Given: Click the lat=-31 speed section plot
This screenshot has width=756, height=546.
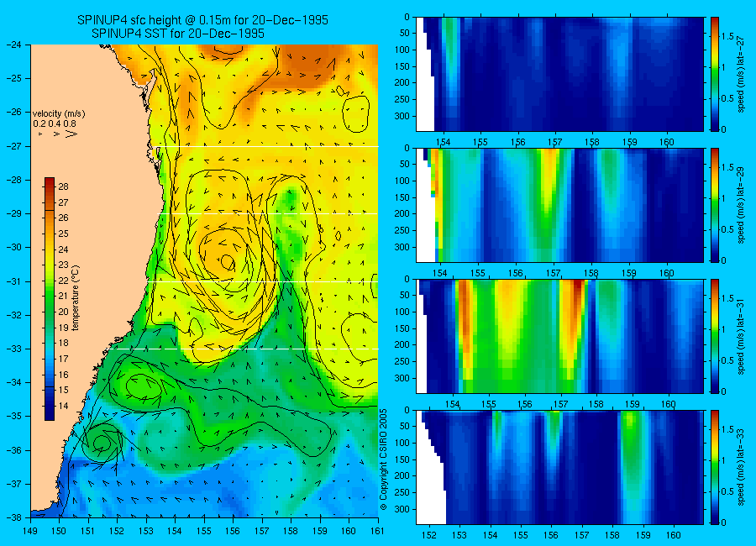Looking at the screenshot, I should [559, 336].
